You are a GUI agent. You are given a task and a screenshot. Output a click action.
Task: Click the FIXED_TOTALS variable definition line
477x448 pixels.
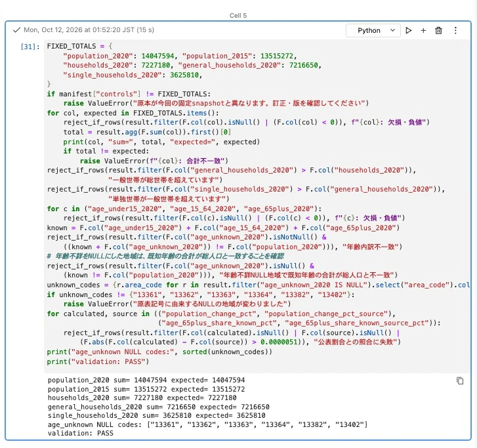[x=79, y=46]
